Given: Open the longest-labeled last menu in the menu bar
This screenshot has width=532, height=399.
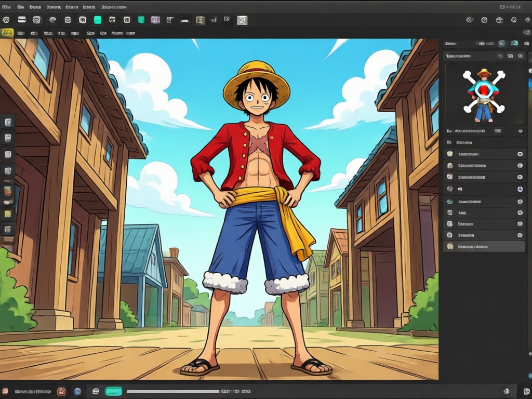Looking at the screenshot, I should click(114, 7).
